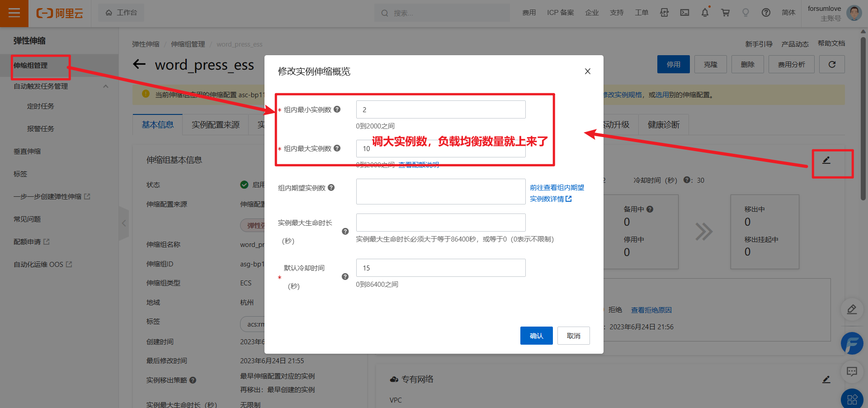868x408 pixels.
Task: Click the blue F floating icon
Action: 852,343
